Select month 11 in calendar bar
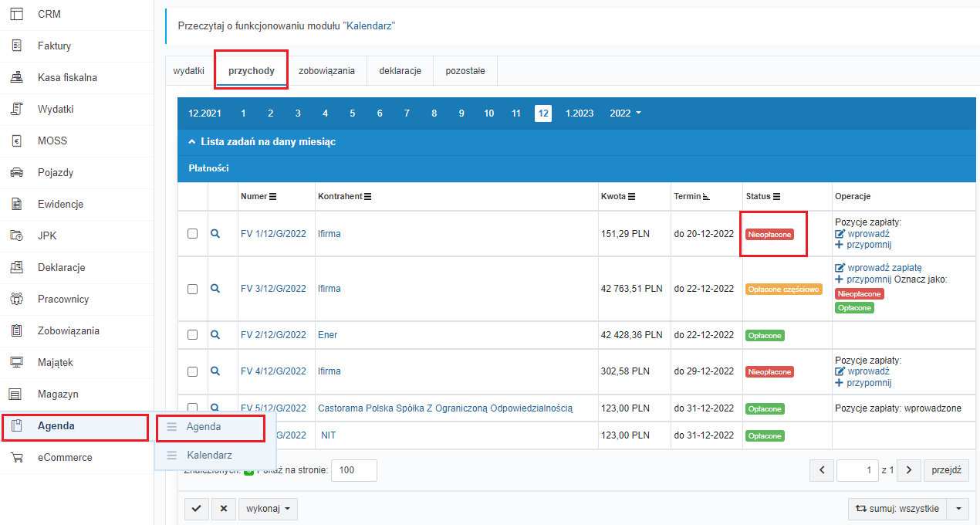Image resolution: width=980 pixels, height=525 pixels. (516, 113)
